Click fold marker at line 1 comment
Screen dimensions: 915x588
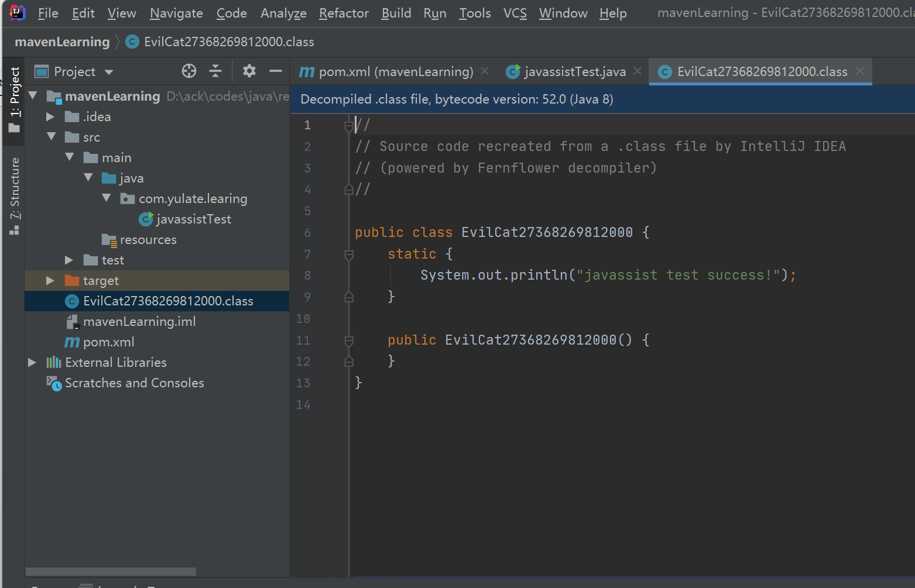point(349,125)
